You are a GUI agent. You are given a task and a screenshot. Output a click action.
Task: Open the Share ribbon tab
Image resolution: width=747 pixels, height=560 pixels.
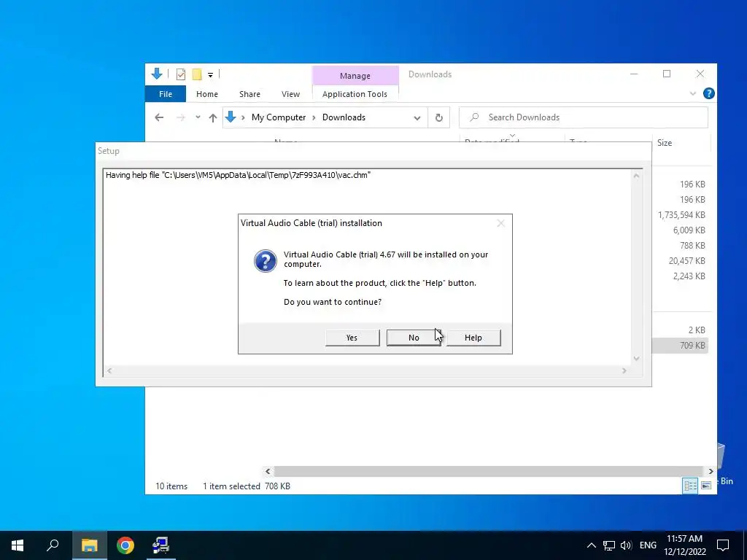point(249,94)
